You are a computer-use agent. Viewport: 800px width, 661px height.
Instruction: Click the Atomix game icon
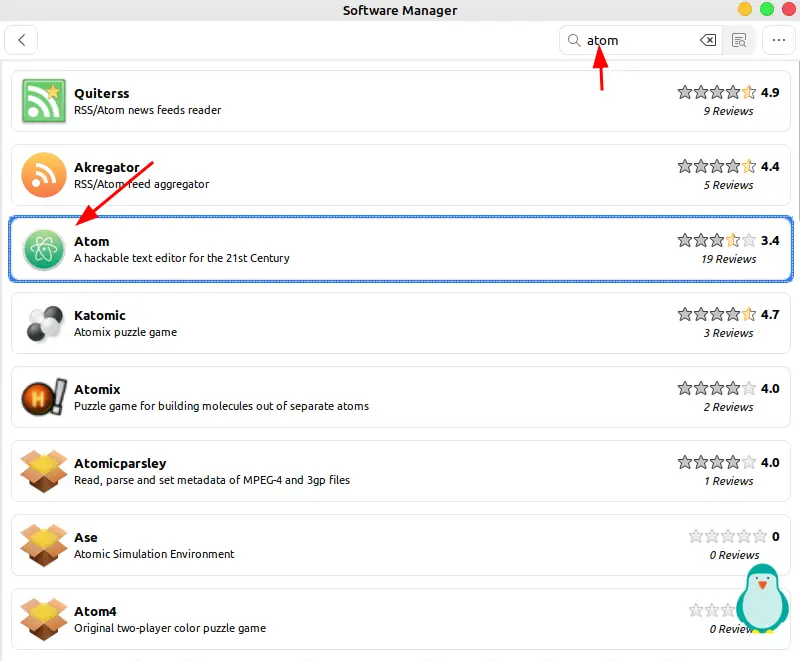click(x=44, y=397)
